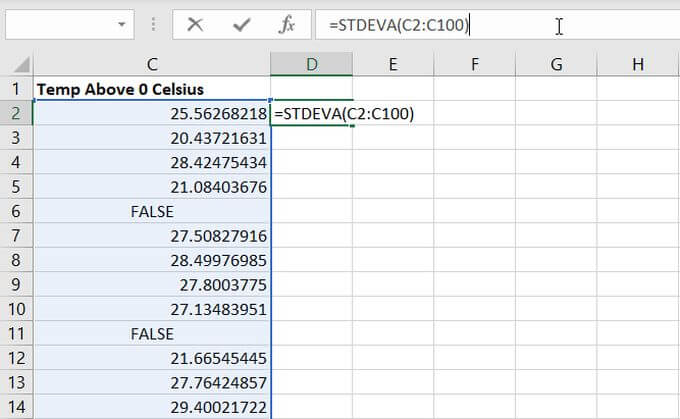The width and height of the screenshot is (680, 419).
Task: Select the column H header
Action: click(637, 65)
